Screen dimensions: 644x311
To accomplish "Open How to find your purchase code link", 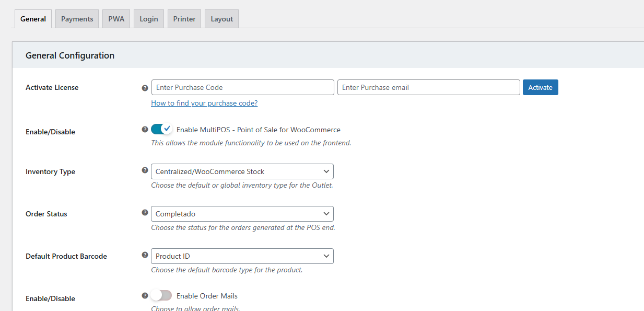I will click(x=204, y=103).
